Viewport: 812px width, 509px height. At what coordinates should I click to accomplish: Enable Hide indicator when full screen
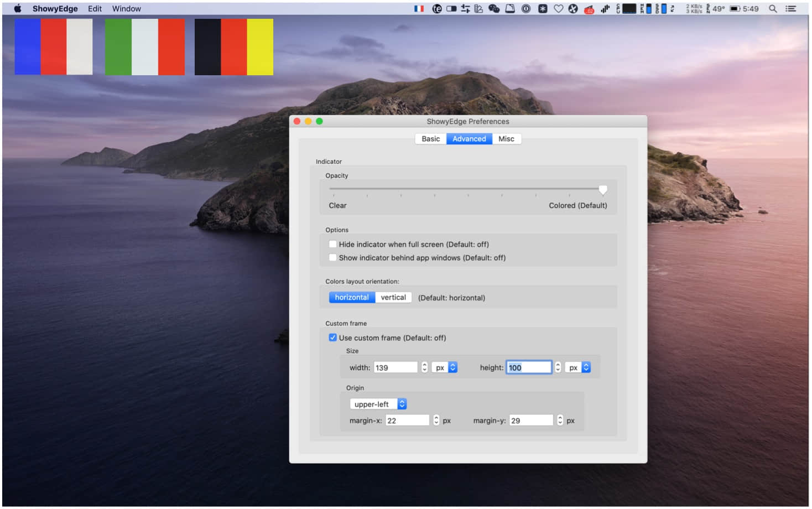coord(333,244)
